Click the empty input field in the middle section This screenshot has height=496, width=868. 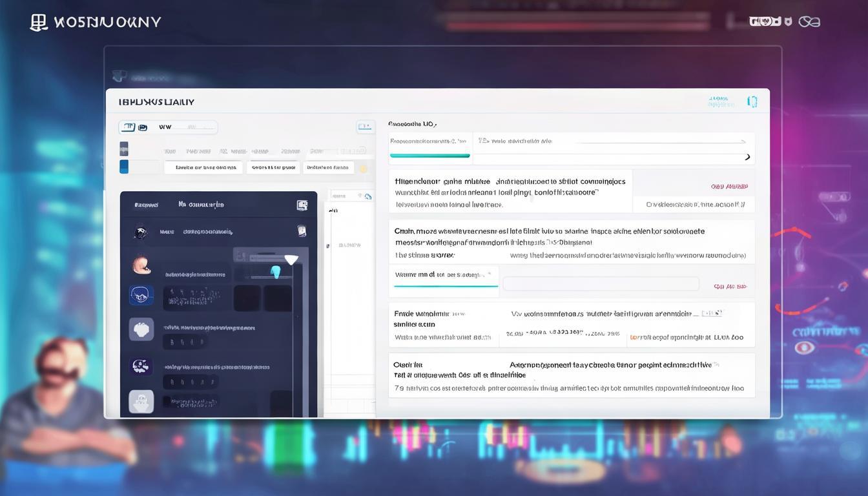(601, 284)
